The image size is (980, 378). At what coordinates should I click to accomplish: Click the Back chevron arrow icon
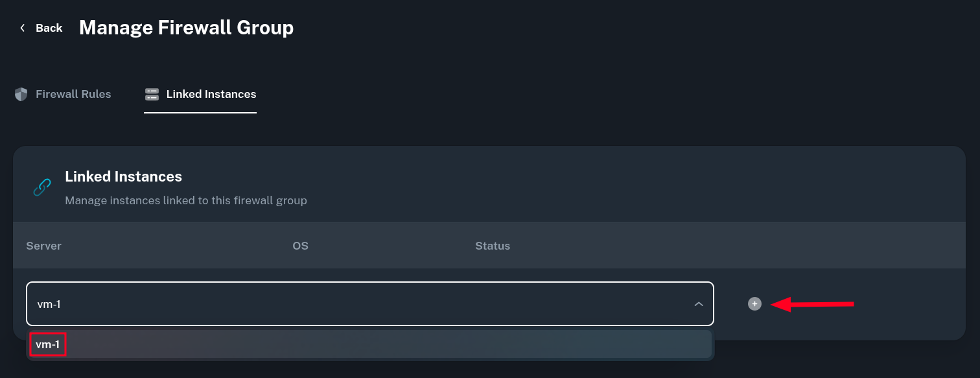23,28
